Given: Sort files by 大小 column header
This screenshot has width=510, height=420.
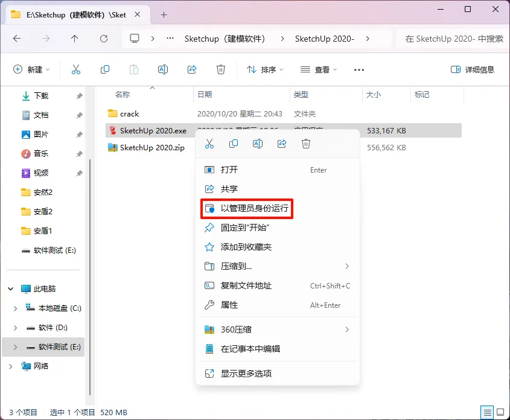Looking at the screenshot, I should (x=374, y=95).
